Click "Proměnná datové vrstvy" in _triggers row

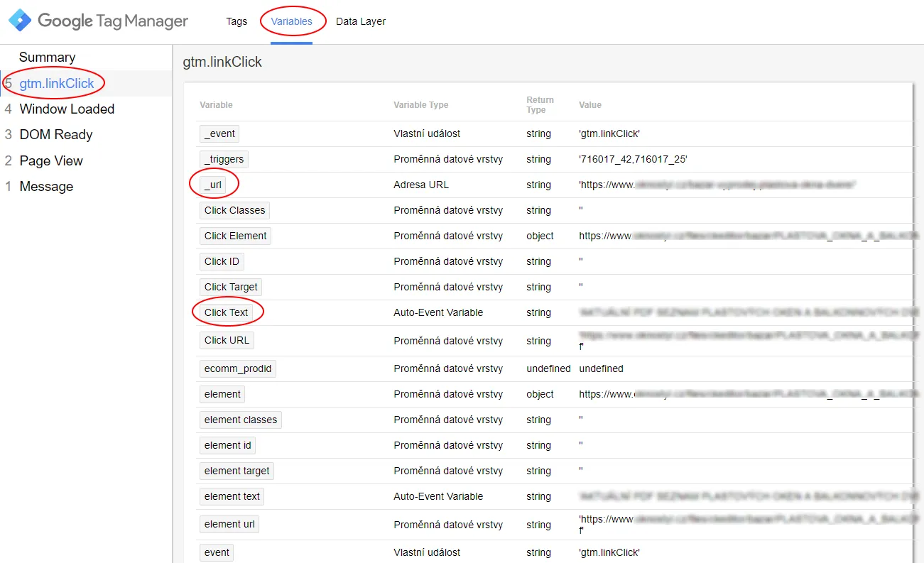448,159
